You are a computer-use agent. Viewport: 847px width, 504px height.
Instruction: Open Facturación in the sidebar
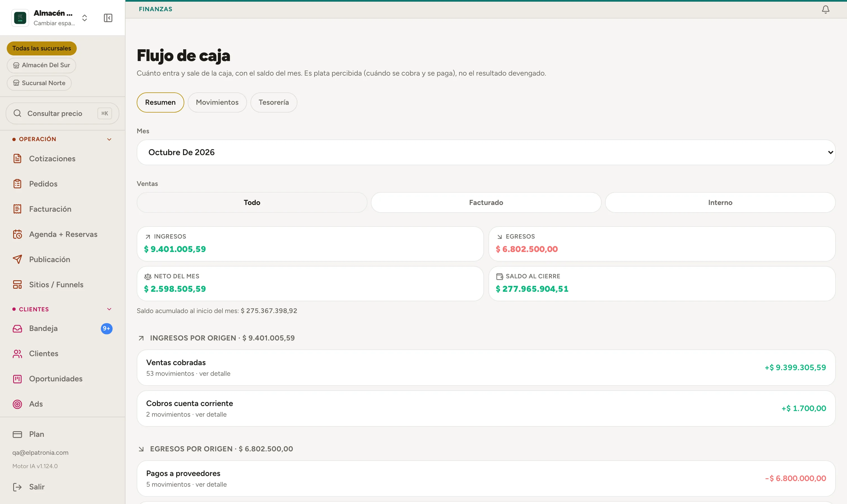[62, 209]
